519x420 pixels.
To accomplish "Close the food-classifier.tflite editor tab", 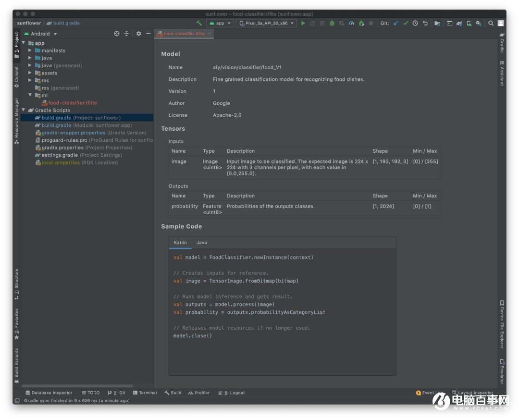I will click(x=210, y=34).
